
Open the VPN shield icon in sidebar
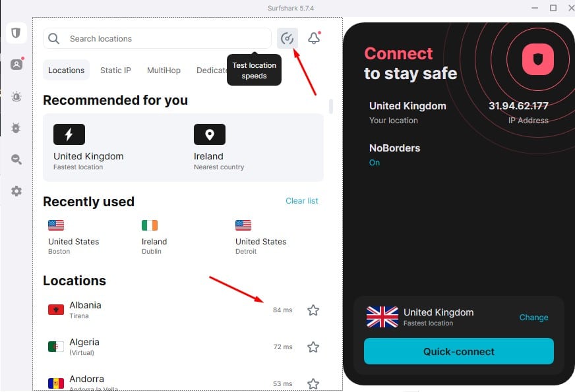[x=16, y=33]
